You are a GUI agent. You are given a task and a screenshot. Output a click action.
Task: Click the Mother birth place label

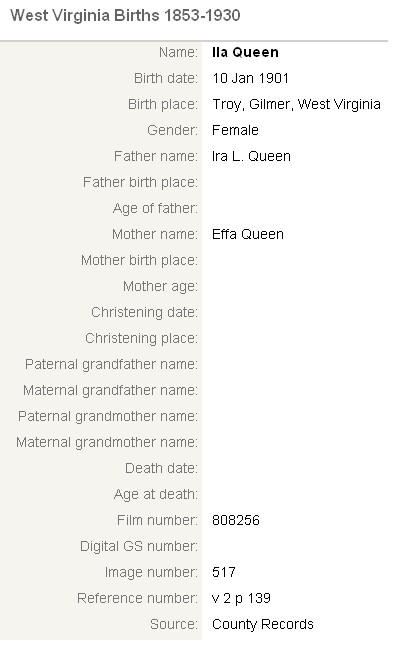(x=139, y=261)
